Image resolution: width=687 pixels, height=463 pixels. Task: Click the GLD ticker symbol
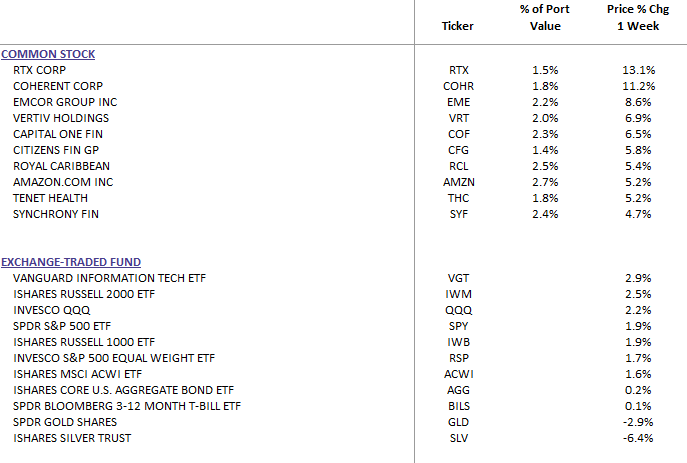click(x=460, y=422)
